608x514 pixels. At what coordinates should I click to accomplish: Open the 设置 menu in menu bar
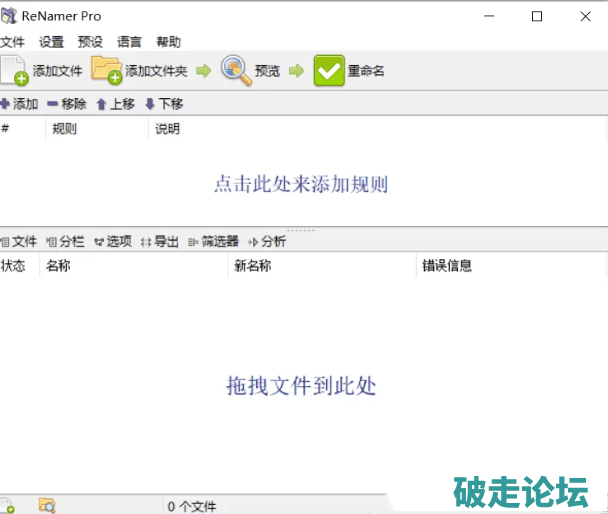click(51, 42)
